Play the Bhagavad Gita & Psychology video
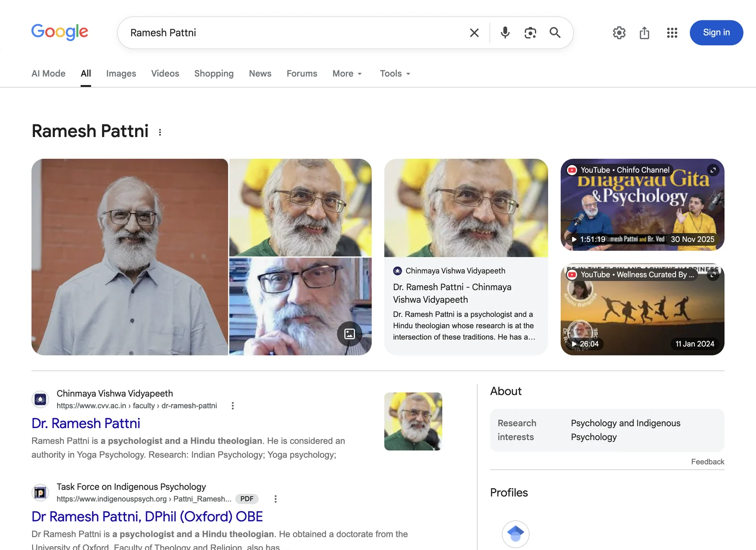Screen dimensions: 756x550 pyautogui.click(x=642, y=205)
